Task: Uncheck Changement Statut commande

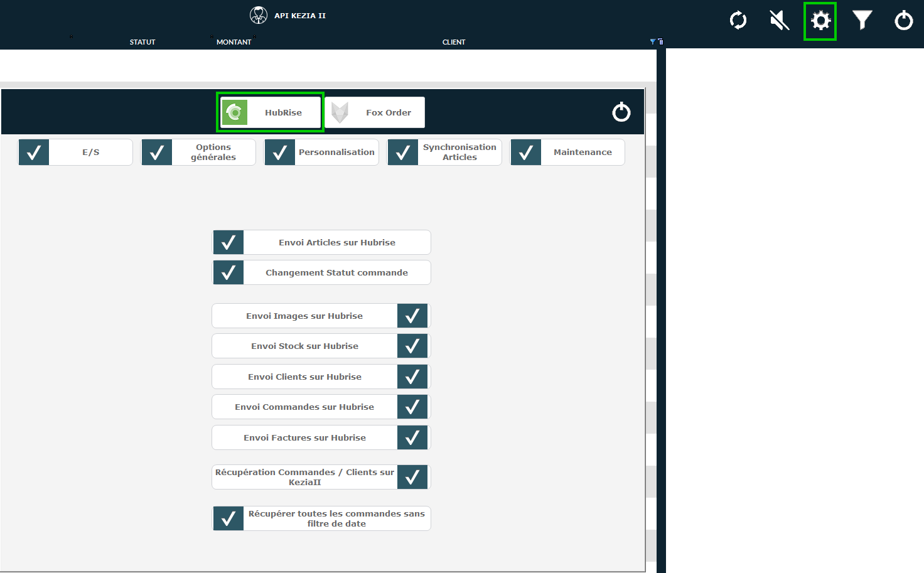Action: click(x=228, y=272)
